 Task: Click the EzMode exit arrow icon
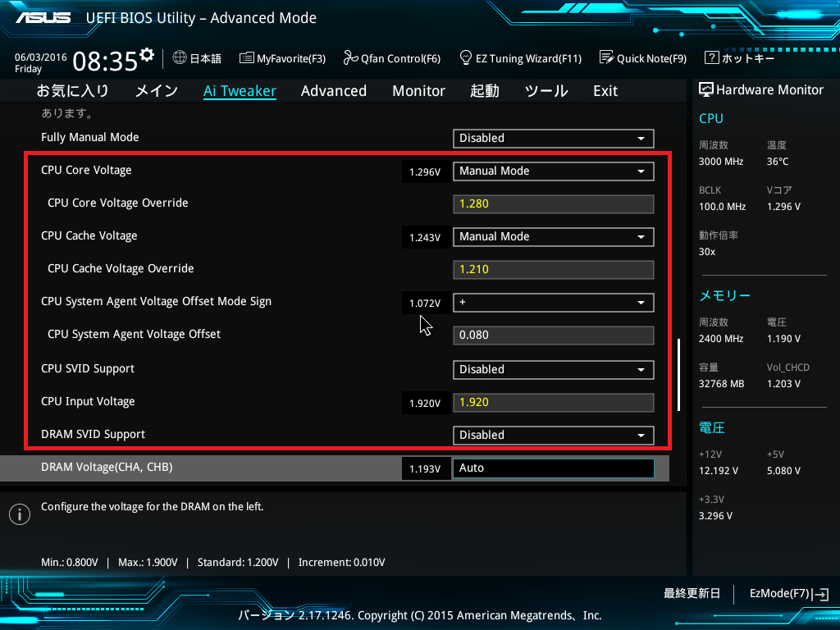click(x=820, y=594)
